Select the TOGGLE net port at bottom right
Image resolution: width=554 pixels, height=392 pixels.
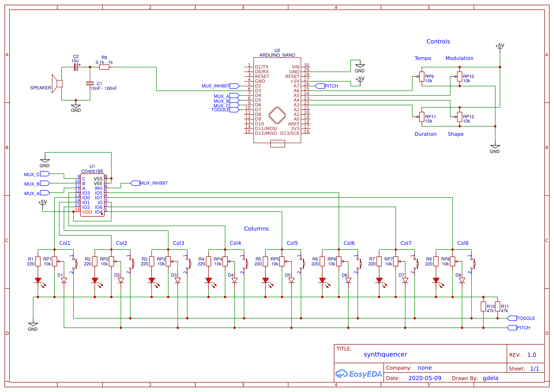[x=512, y=318]
